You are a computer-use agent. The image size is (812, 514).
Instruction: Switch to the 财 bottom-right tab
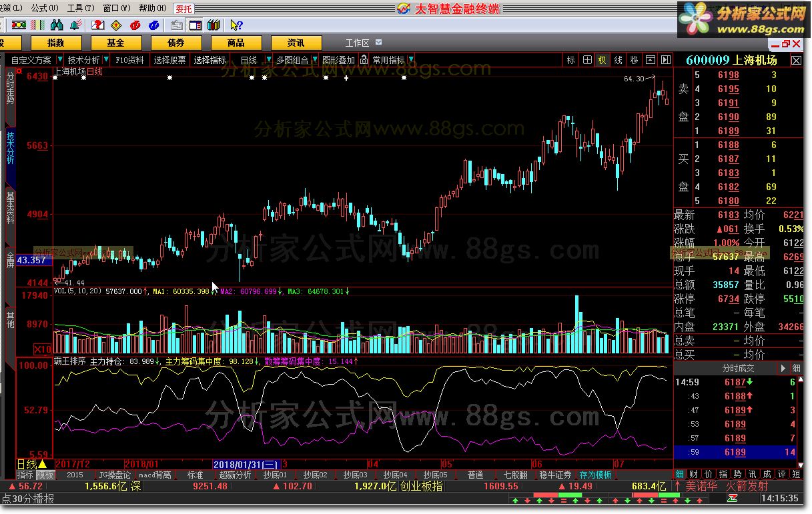pyautogui.click(x=693, y=474)
